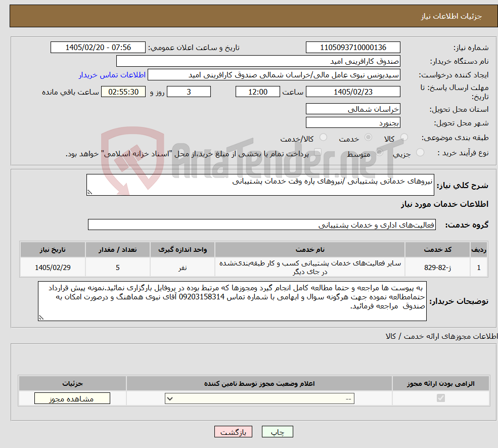Viewport: 498px width, 448px height.
Task: Click the مشاهده مجوز button
Action: pos(72,398)
